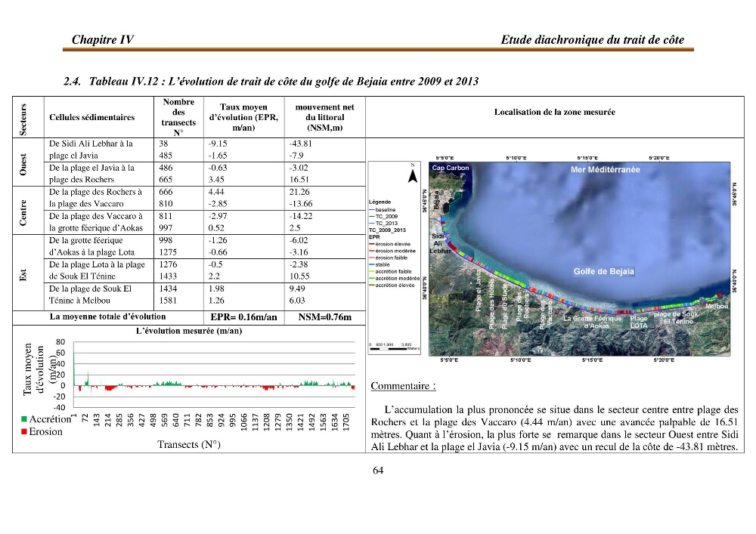Click the '-9.15' EPR table cell

[218, 144]
